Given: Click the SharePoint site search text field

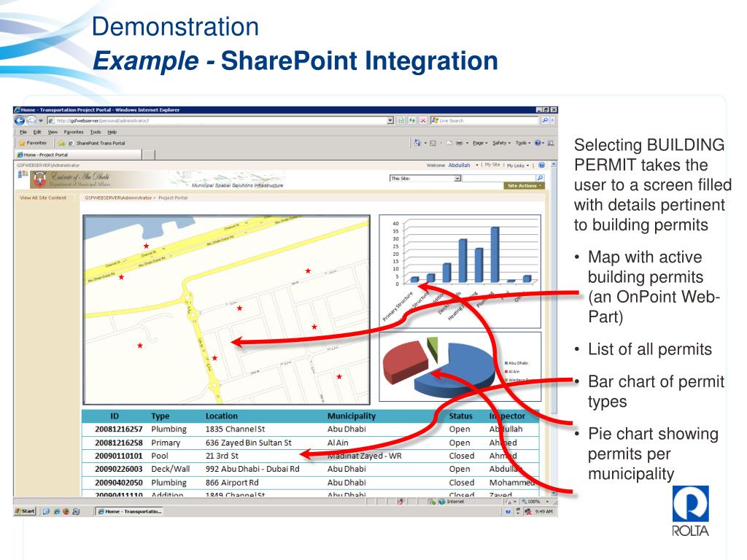Looking at the screenshot, I should click(x=499, y=178).
